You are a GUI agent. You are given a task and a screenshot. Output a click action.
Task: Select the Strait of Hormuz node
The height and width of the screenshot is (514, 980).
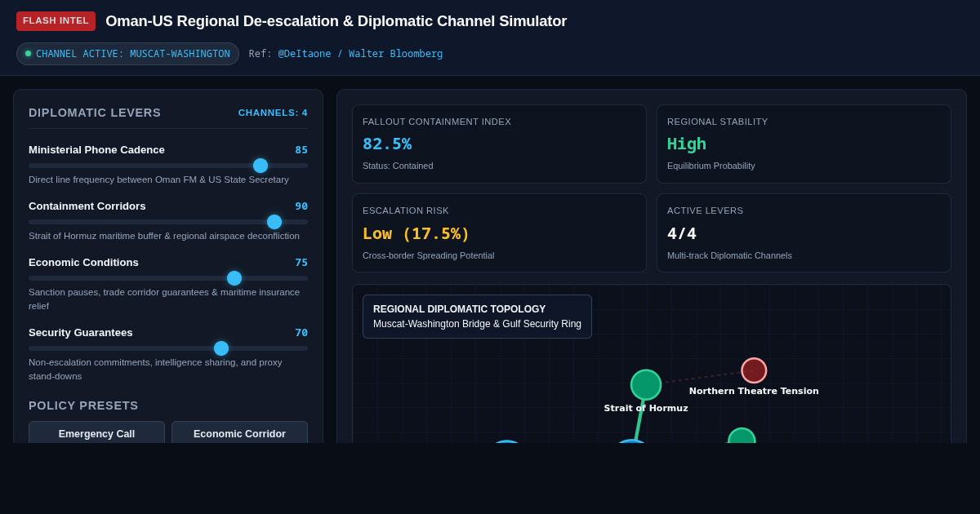click(646, 385)
